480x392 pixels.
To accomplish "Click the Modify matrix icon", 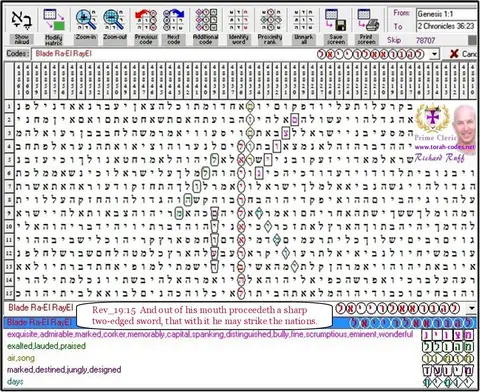I will [x=54, y=19].
